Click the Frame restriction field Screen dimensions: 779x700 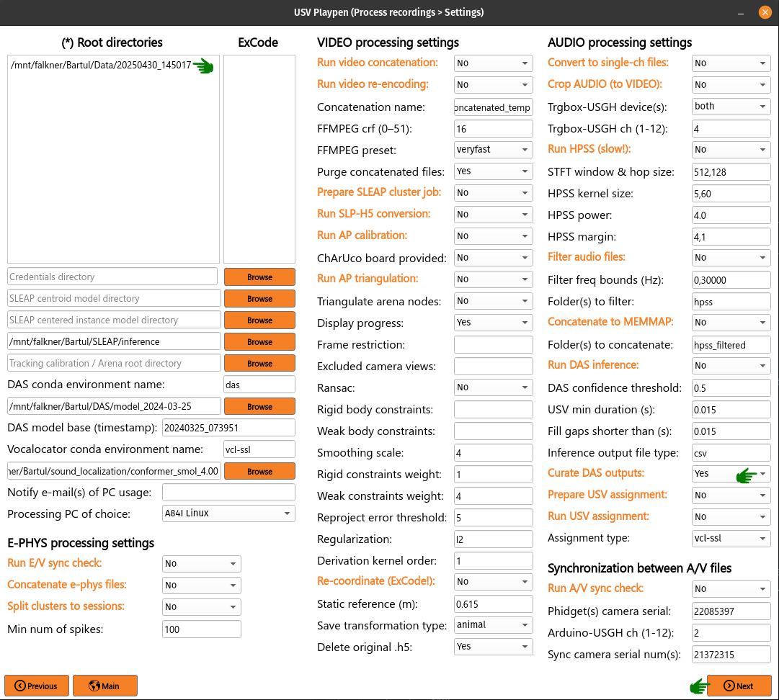[x=493, y=344]
